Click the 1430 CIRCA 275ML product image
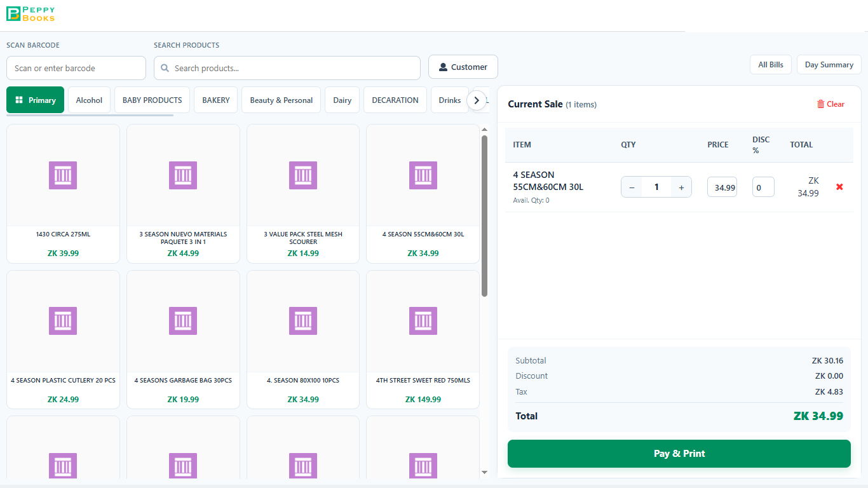 coord(63,175)
